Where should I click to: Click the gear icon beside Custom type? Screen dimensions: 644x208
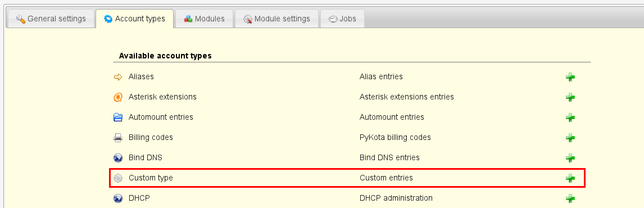point(118,178)
